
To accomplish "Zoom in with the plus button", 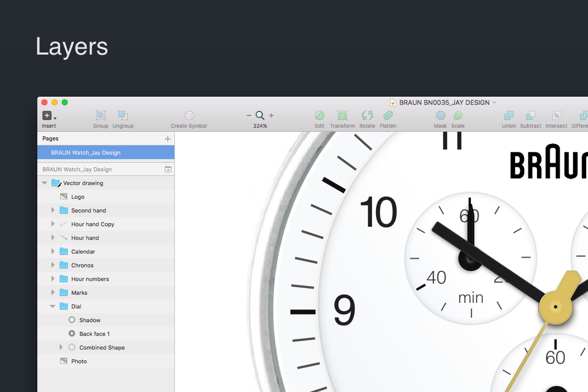I will click(271, 116).
